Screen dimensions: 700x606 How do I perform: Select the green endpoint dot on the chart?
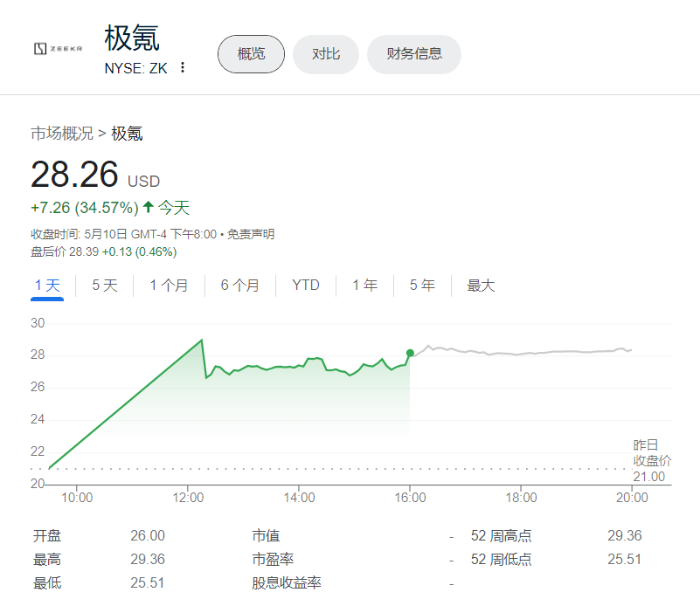coord(409,353)
